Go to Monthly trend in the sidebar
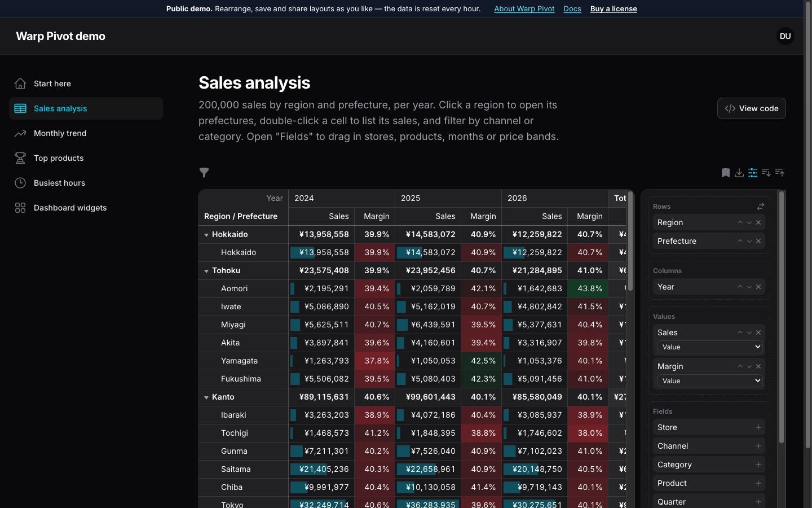Image resolution: width=812 pixels, height=508 pixels. point(86,133)
